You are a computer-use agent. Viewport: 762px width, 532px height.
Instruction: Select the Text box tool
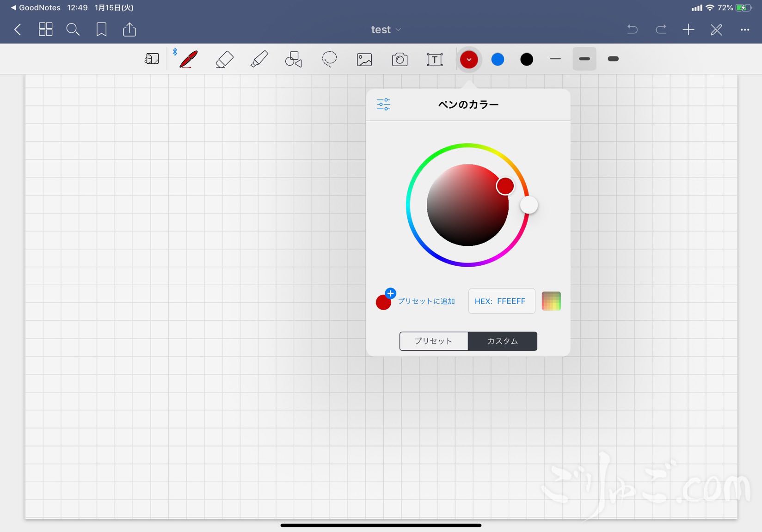click(435, 60)
